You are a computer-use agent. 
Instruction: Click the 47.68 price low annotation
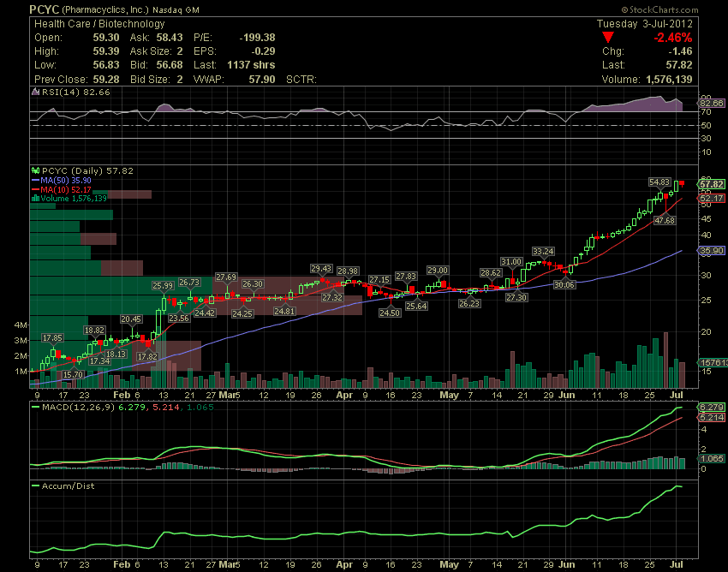pos(665,221)
